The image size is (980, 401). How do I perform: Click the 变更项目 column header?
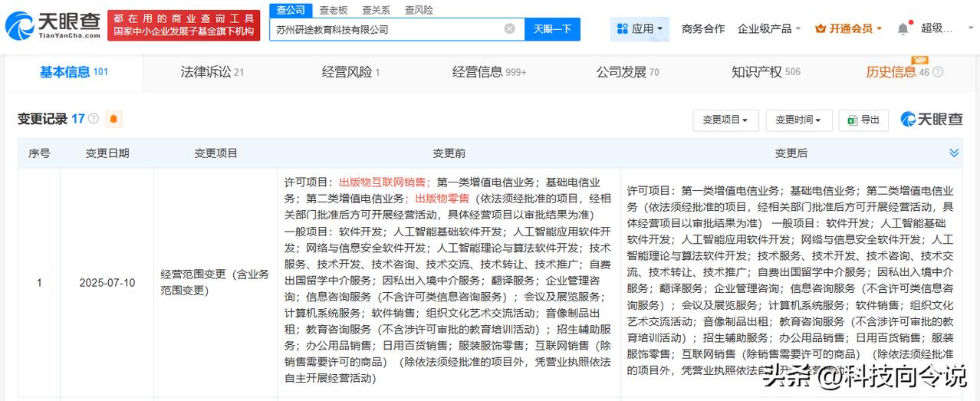[215, 153]
